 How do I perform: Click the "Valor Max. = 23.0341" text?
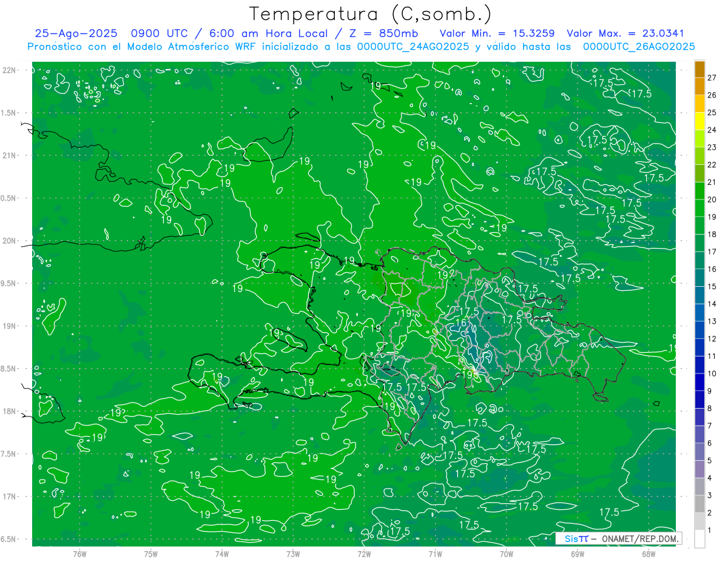click(x=625, y=34)
